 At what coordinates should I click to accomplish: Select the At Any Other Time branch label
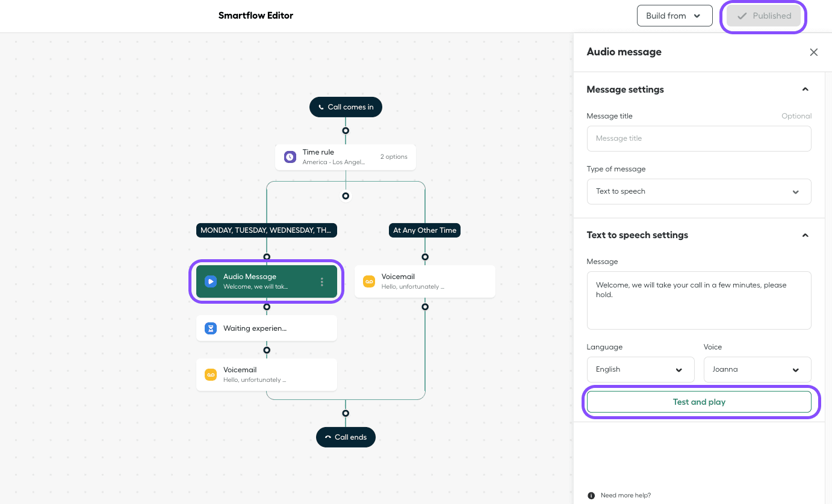click(x=424, y=230)
